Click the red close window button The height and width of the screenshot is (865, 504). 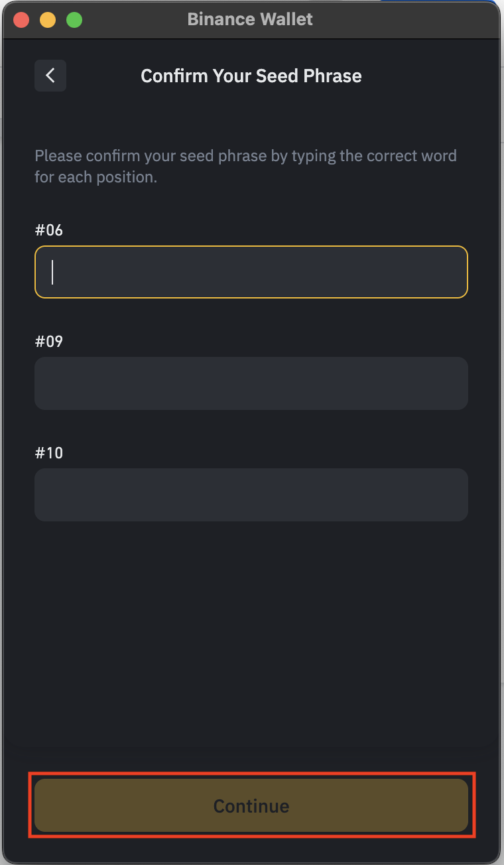(21, 20)
